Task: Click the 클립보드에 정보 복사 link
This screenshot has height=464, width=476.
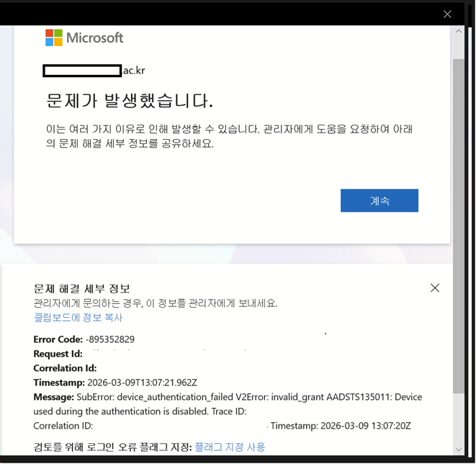Action: [78, 318]
